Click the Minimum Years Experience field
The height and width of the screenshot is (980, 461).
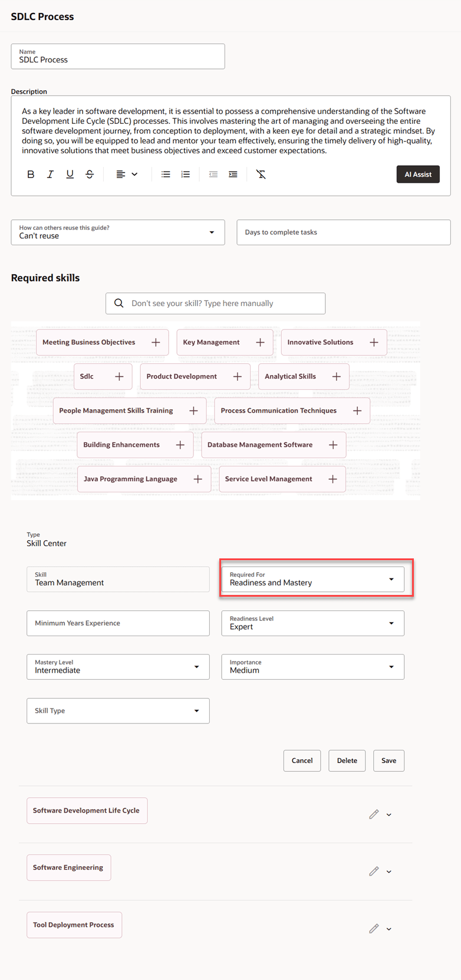[118, 623]
